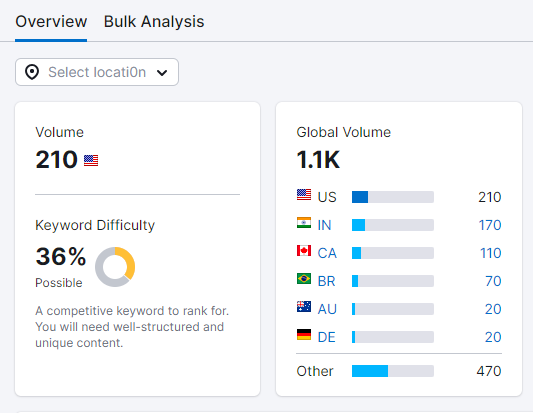This screenshot has height=413, width=533.
Task: Open the CA country link
Action: tap(327, 253)
